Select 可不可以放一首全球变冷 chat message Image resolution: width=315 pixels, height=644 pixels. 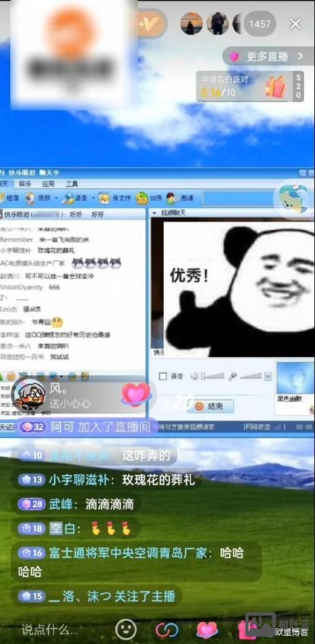pyautogui.click(x=47, y=276)
